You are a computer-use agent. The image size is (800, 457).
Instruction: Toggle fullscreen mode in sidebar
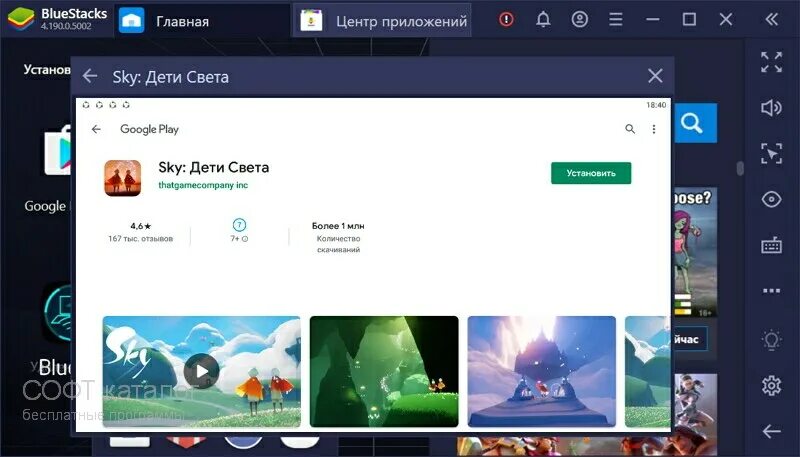tap(771, 62)
